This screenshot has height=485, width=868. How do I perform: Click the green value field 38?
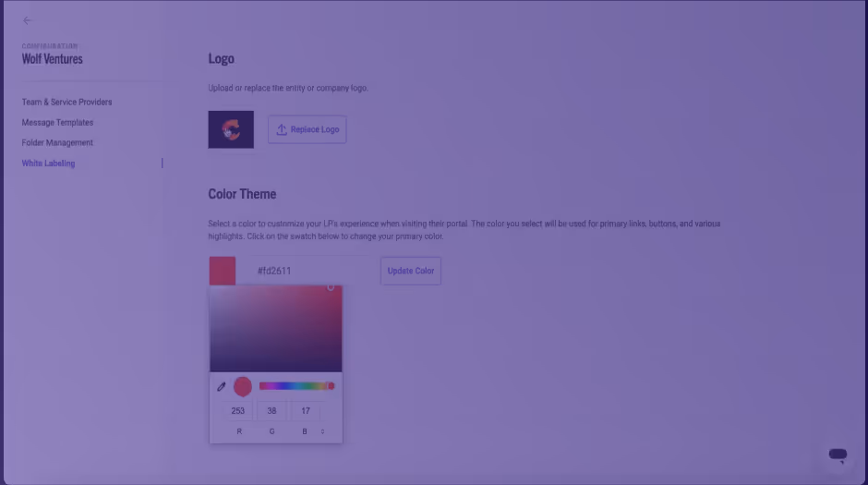271,411
